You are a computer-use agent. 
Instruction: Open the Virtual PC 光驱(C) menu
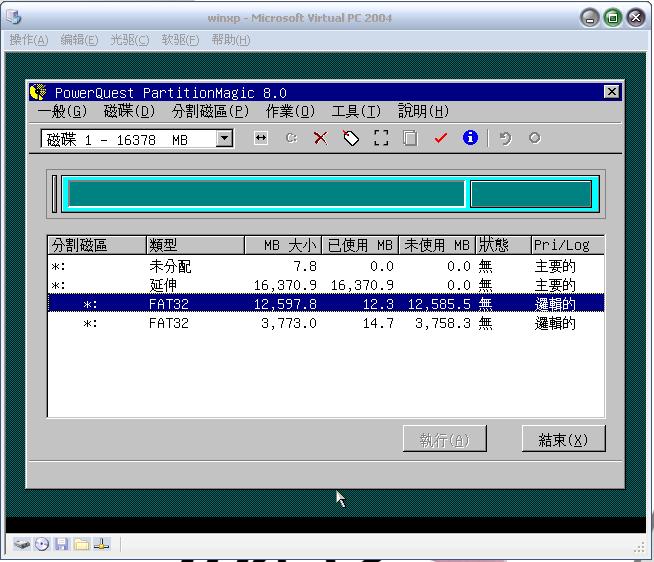130,40
